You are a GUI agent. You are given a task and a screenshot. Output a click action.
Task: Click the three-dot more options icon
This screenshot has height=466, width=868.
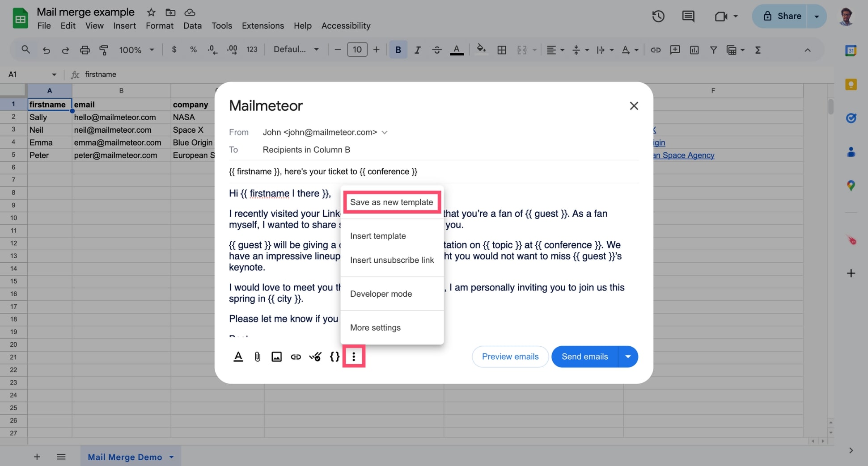[x=354, y=357]
